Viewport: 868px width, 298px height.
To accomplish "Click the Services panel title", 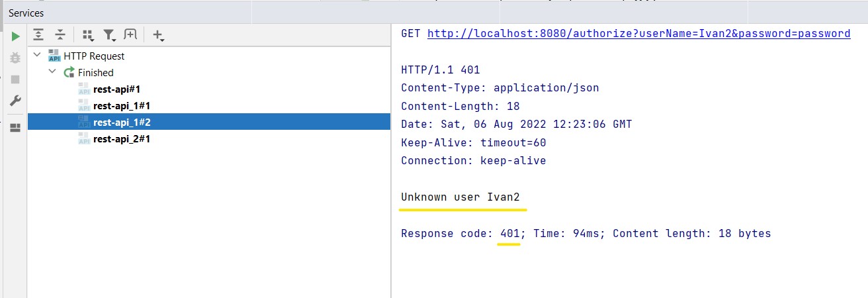I will coord(25,13).
